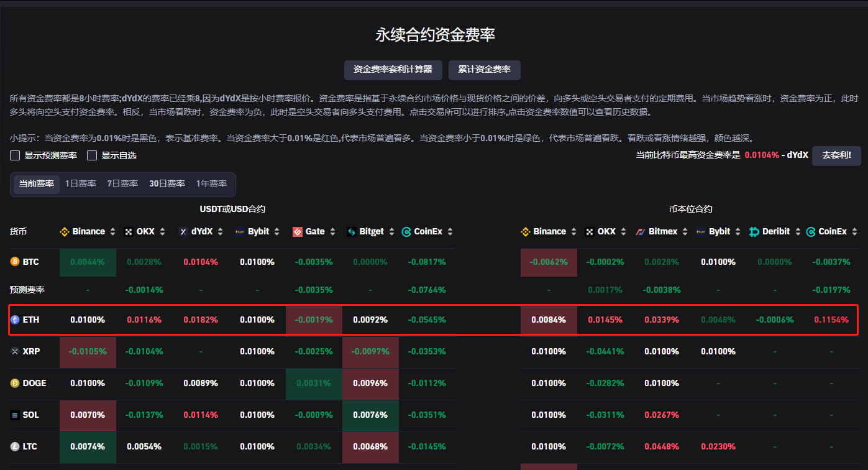The width and height of the screenshot is (868, 470).
Task: Enable the 显示自选 checkbox
Action: (x=92, y=155)
